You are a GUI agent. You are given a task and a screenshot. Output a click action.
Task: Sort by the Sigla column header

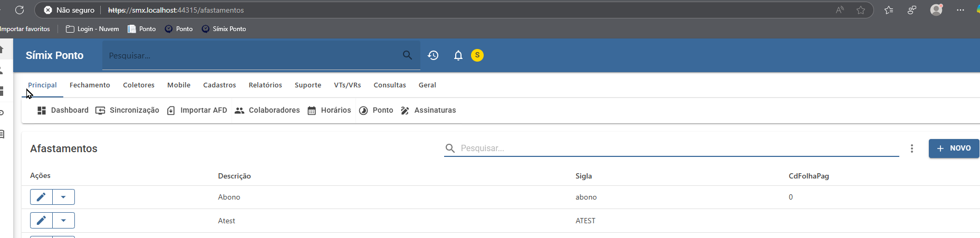coord(584,176)
